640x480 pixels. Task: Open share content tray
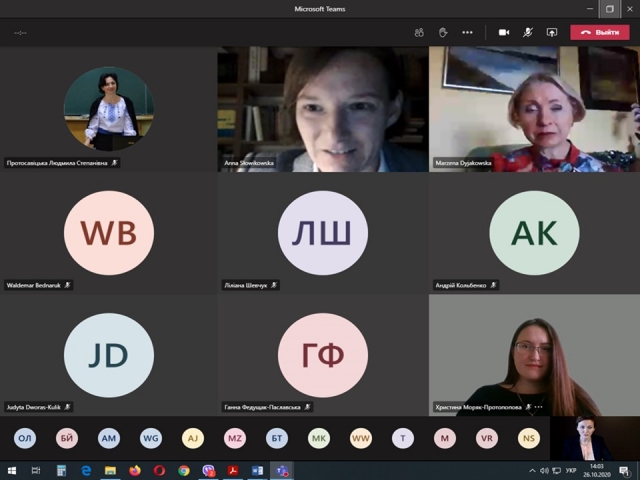[552, 32]
